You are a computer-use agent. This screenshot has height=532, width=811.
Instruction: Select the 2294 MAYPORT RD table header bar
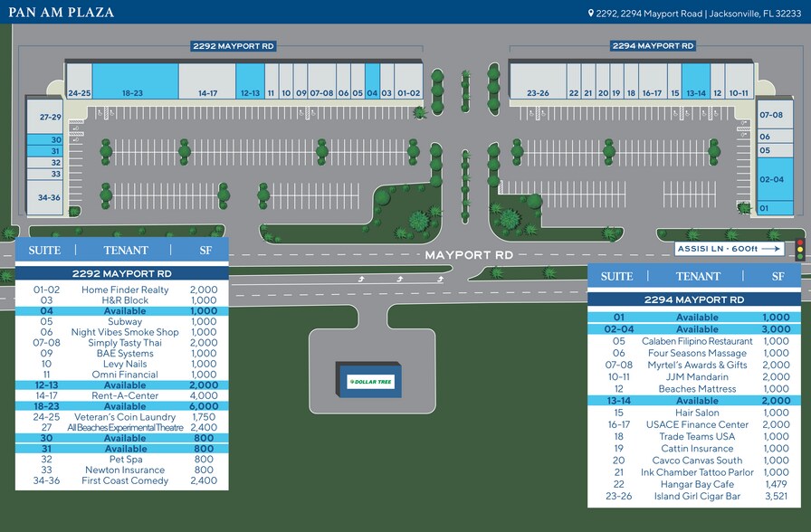[694, 299]
